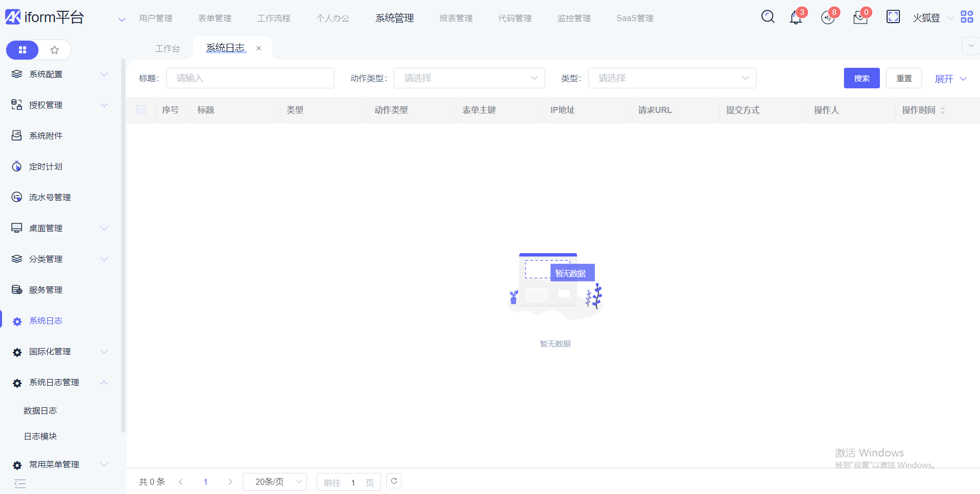Image resolution: width=980 pixels, height=494 pixels.
Task: Open the 用户管理 top menu
Action: tap(156, 18)
